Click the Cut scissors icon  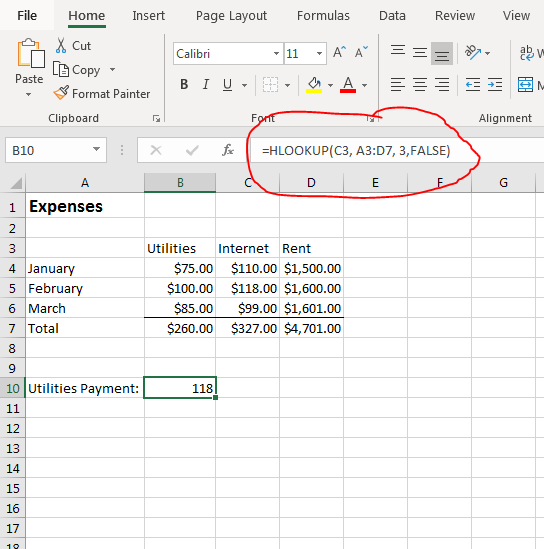click(61, 46)
